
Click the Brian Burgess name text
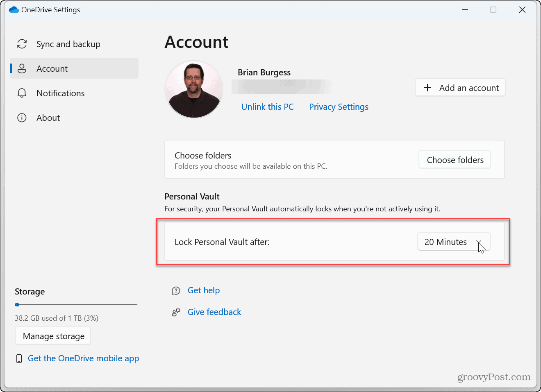pyautogui.click(x=264, y=73)
